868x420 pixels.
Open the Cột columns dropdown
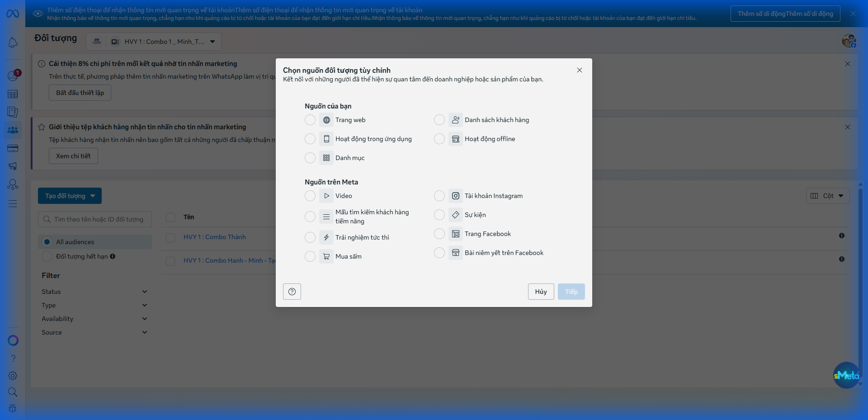(x=827, y=196)
